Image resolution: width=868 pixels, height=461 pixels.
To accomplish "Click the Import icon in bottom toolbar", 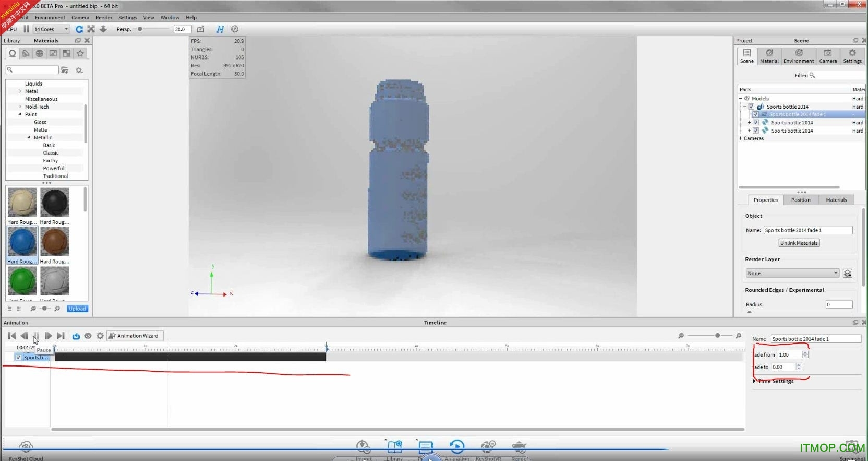I will tap(364, 449).
